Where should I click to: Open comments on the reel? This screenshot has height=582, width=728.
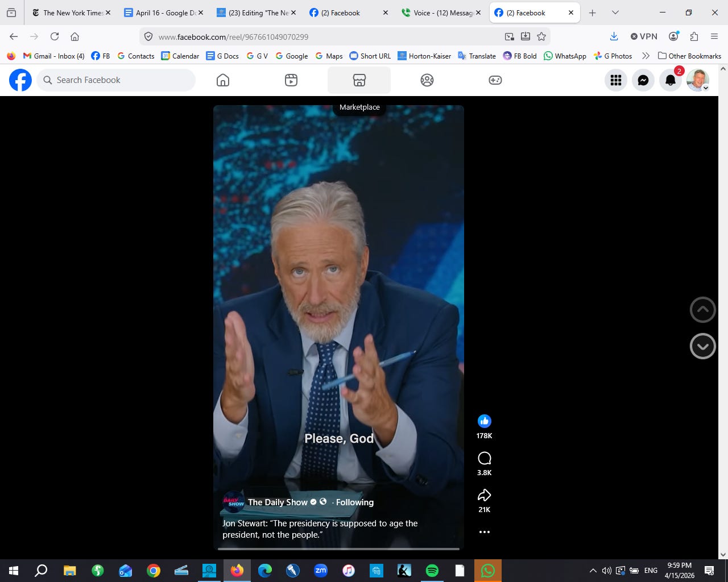(484, 458)
